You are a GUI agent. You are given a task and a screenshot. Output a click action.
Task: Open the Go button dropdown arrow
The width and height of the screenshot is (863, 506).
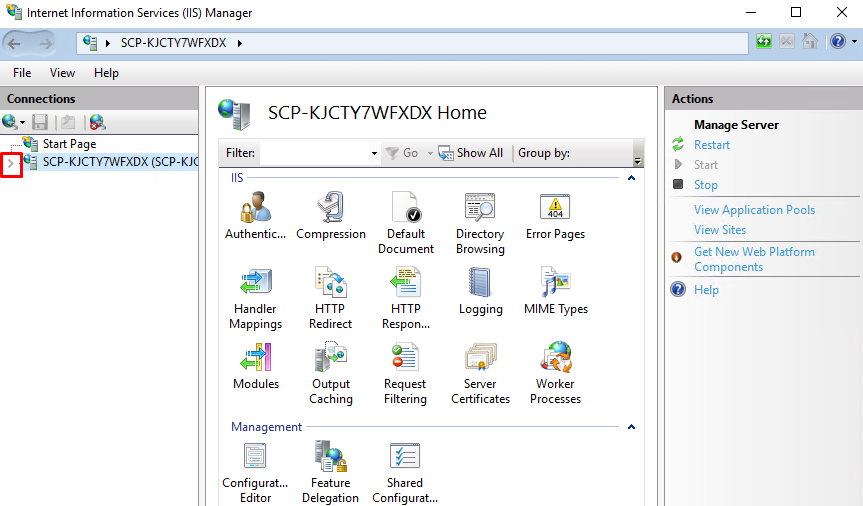430,153
